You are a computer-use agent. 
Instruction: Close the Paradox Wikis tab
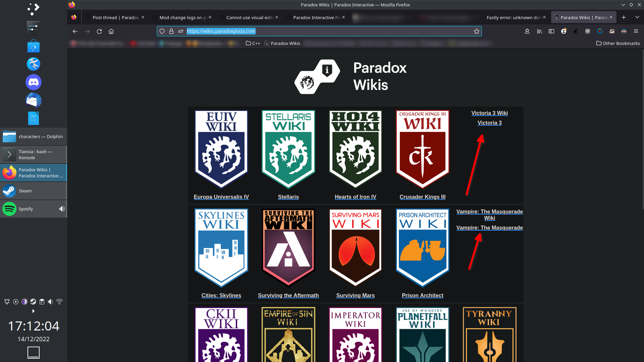coord(611,17)
